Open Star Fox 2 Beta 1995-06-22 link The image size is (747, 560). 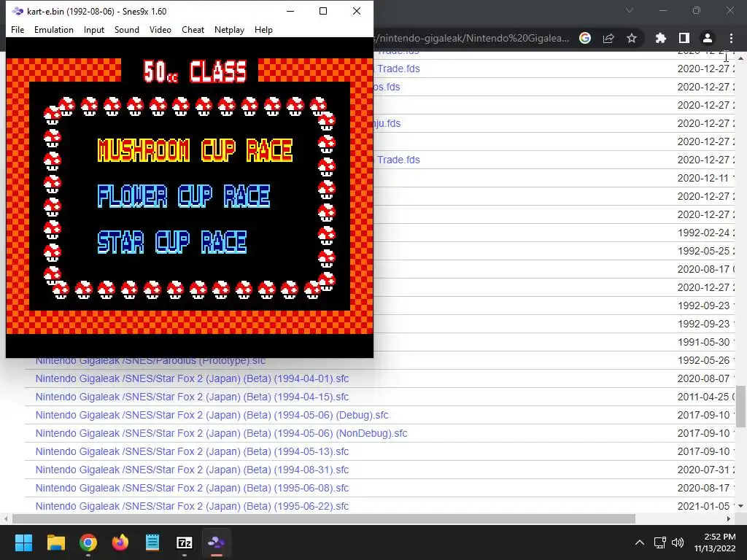(192, 506)
